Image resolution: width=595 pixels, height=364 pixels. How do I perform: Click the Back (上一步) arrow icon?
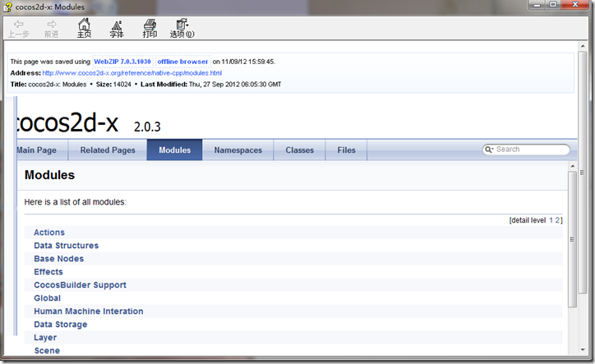[x=18, y=28]
